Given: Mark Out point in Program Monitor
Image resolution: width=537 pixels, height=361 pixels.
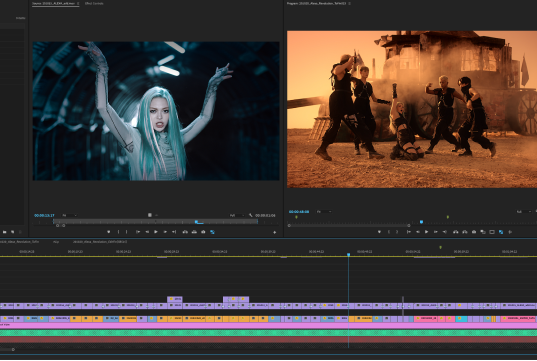Looking at the screenshot, I should [x=397, y=232].
